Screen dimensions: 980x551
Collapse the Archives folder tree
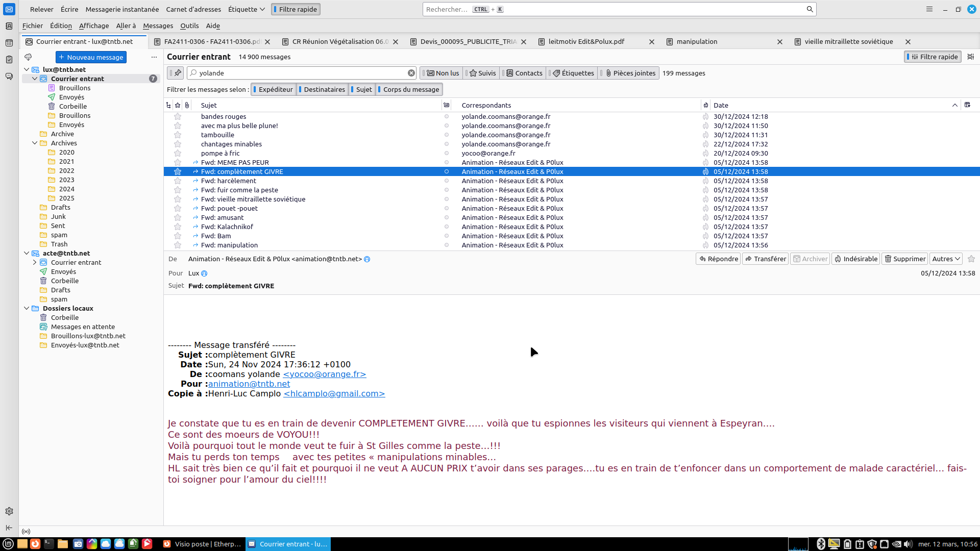click(x=35, y=143)
